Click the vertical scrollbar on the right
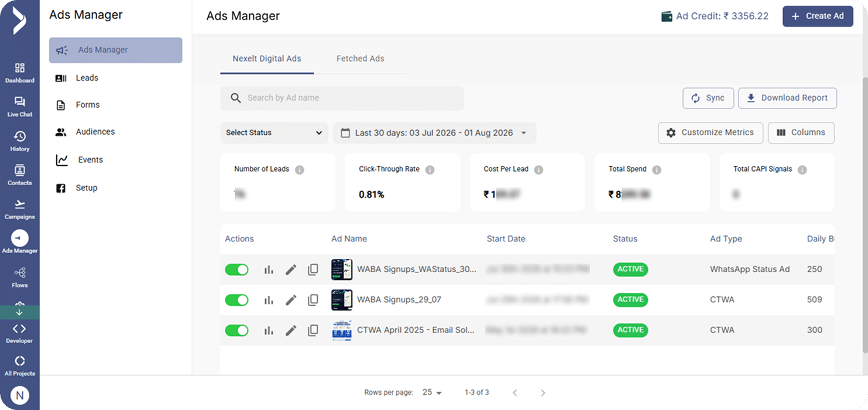The image size is (868, 410). tap(864, 215)
